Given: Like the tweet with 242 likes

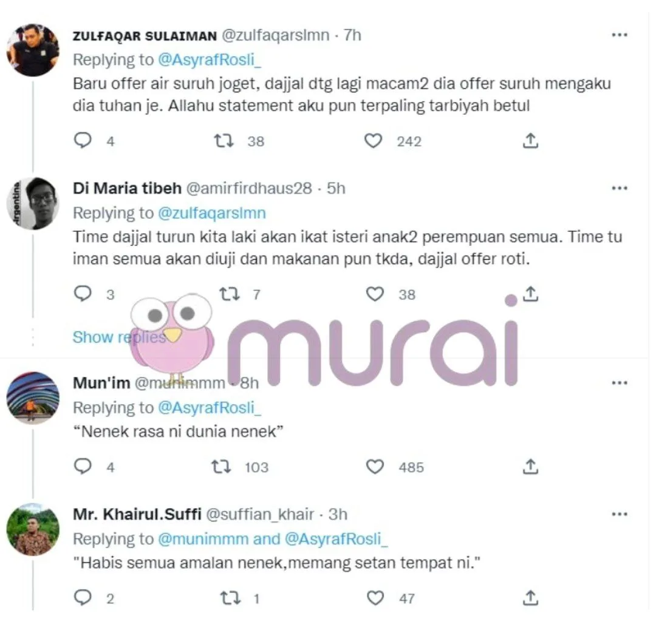Looking at the screenshot, I should pos(374,141).
